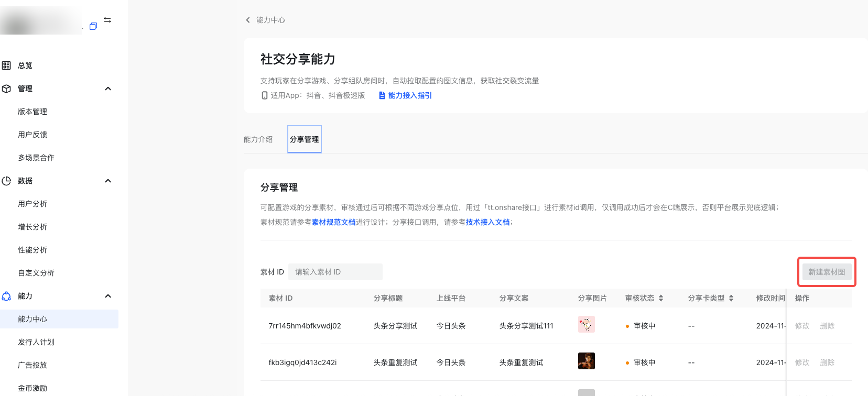Sort by 审核状态 column arrows
868x396 pixels.
[661, 298]
